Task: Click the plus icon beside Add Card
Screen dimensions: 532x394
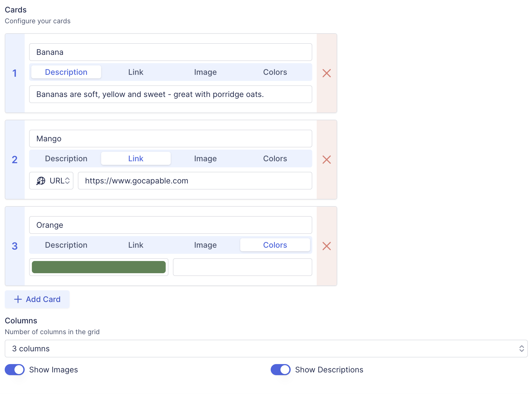Action: (18, 299)
